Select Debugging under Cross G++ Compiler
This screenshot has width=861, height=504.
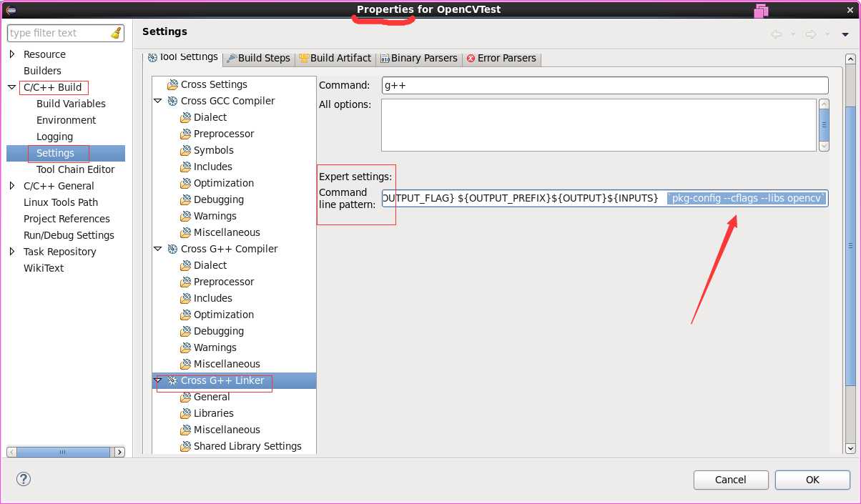click(x=219, y=331)
